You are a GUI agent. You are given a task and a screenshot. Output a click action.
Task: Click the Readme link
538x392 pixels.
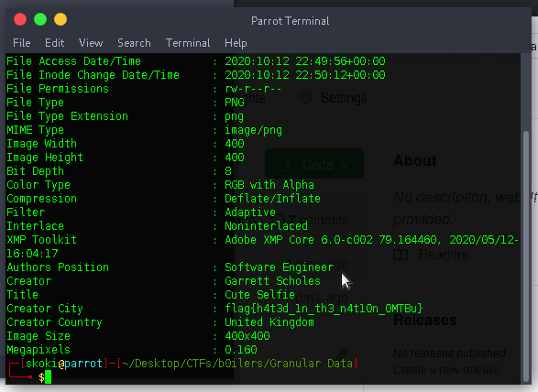coord(444,255)
